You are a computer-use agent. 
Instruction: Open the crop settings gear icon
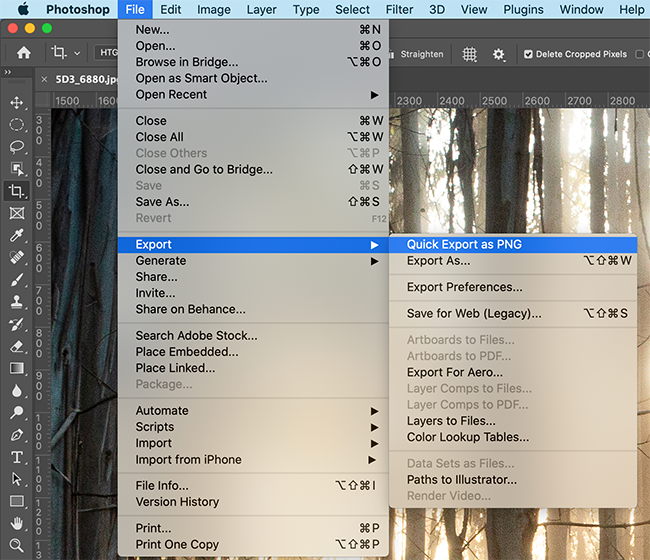[499, 53]
